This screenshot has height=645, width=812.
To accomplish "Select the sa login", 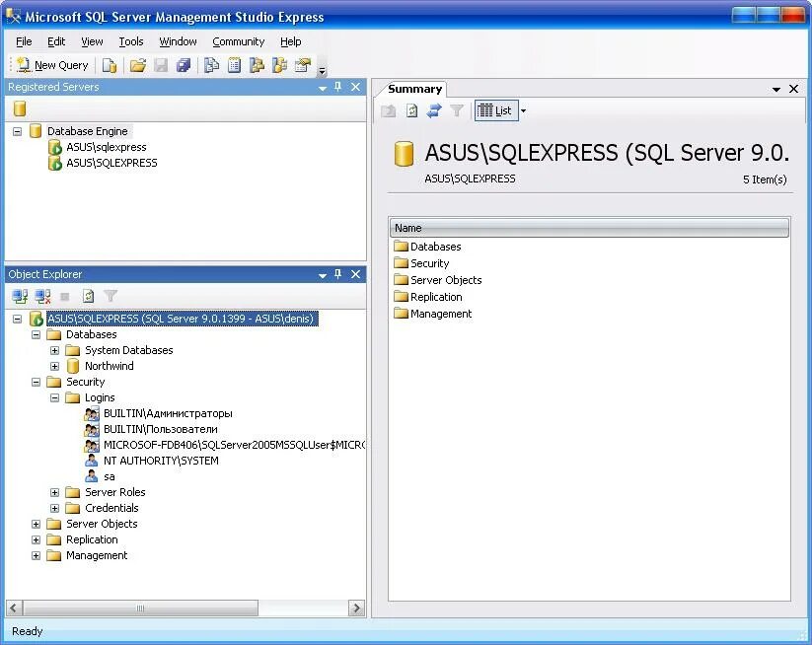I will pos(110,476).
